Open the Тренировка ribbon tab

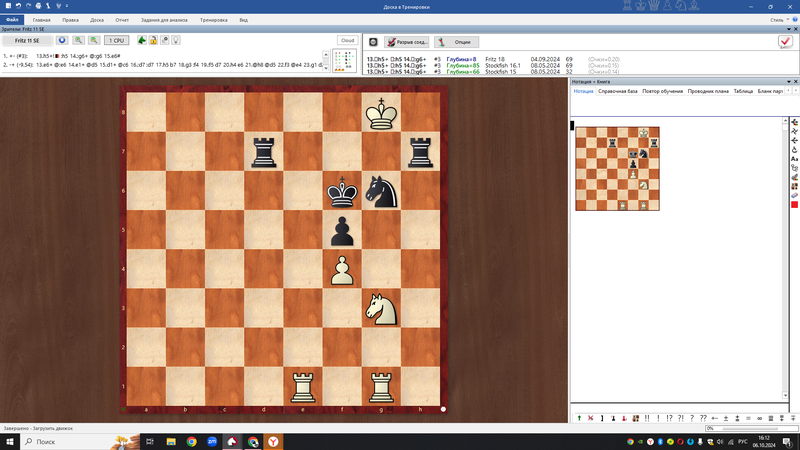tap(213, 19)
